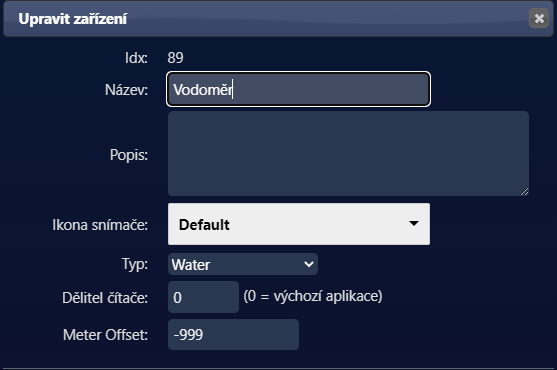Open the Typ selector showing Water
Viewport: 557px width, 370px height.
tap(243, 264)
